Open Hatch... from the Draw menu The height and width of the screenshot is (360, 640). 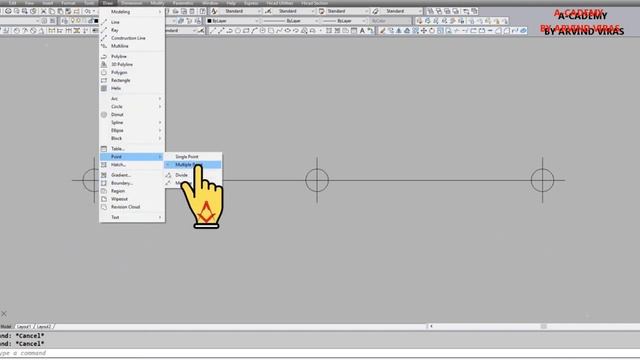coord(132,164)
